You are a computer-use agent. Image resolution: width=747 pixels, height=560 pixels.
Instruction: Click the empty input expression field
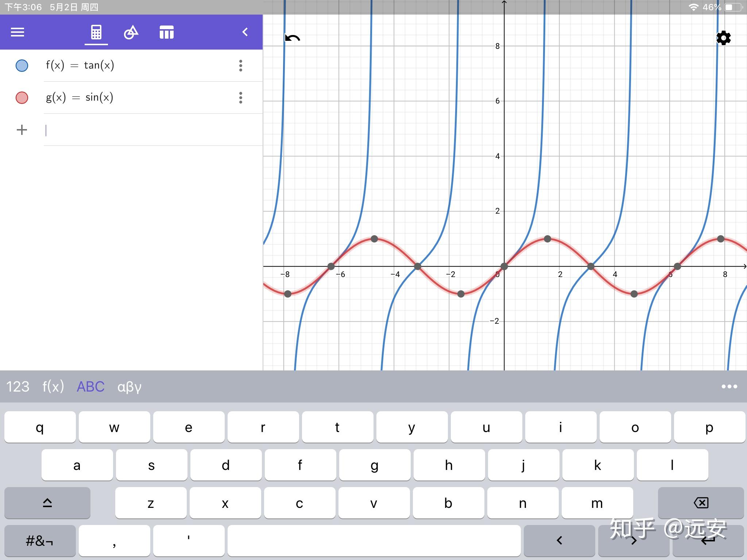(153, 130)
